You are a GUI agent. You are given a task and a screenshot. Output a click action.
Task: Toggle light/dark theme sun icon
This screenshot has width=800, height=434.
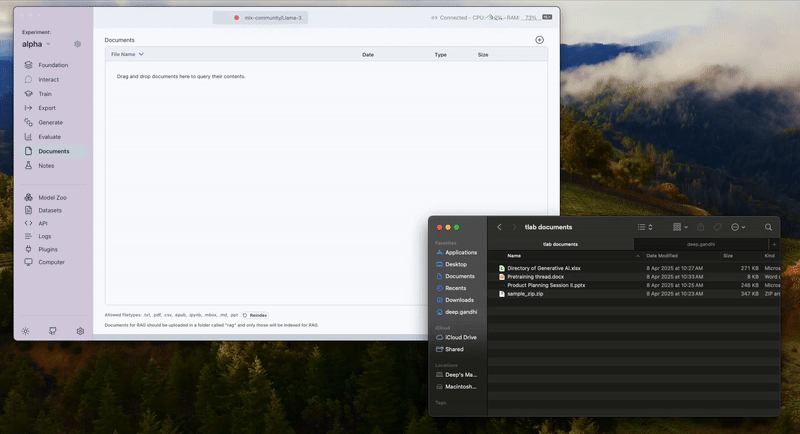[25, 331]
